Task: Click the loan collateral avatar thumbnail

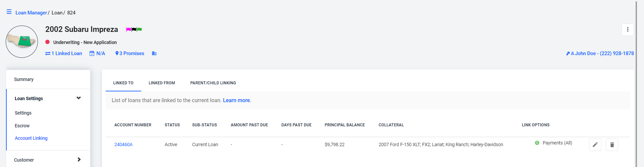Action: [x=22, y=42]
